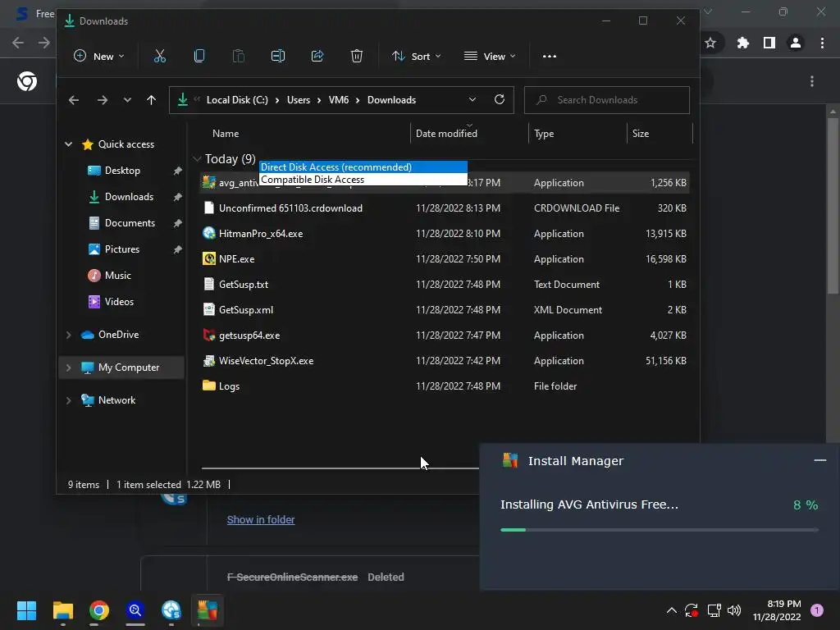Screen dimensions: 840x630
Task: Open Documents in Quick access
Action: coord(130,223)
